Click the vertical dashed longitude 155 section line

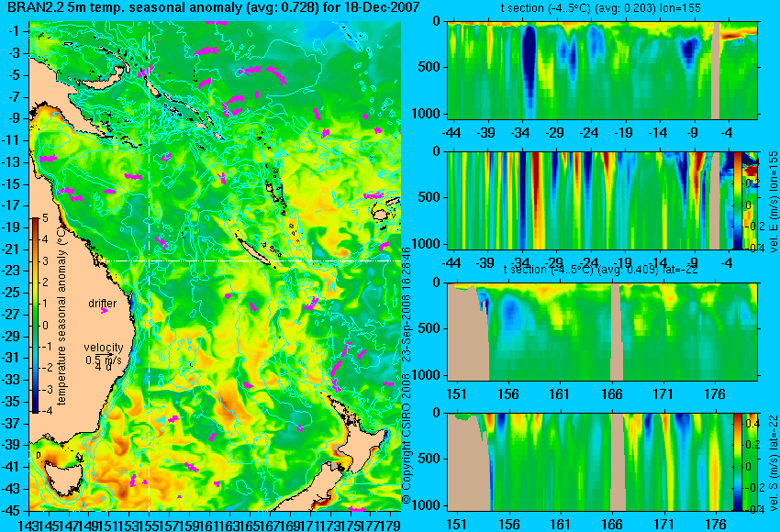(x=150, y=266)
